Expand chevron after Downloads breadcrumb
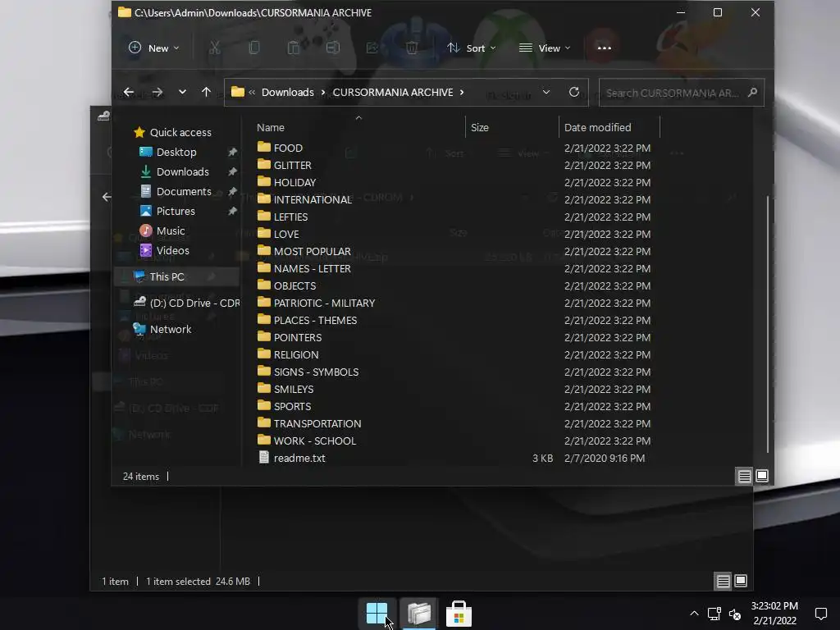840x630 pixels. (323, 92)
